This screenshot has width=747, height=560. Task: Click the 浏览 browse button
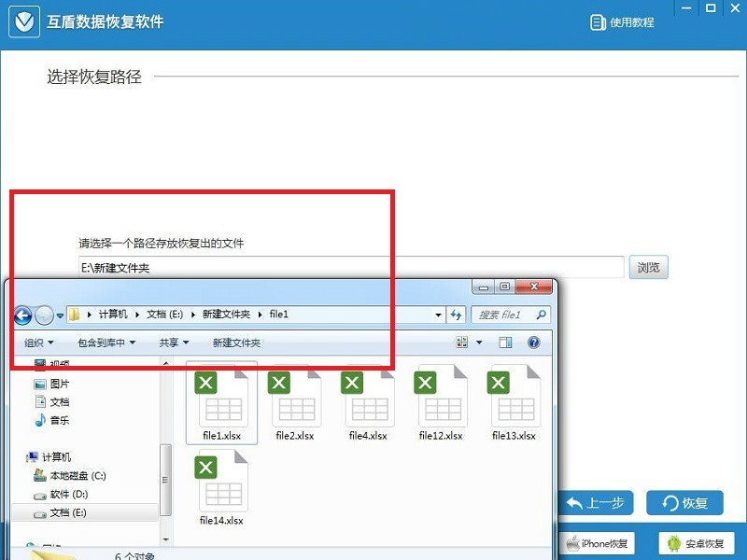[648, 267]
